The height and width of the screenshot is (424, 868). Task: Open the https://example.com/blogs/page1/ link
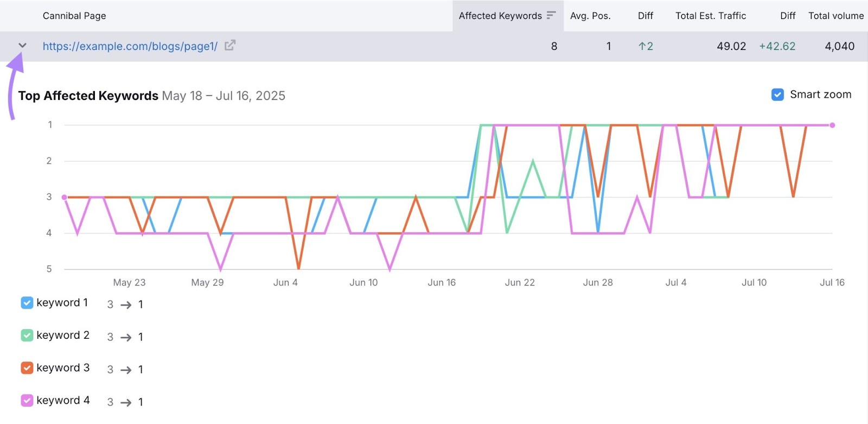[130, 47]
